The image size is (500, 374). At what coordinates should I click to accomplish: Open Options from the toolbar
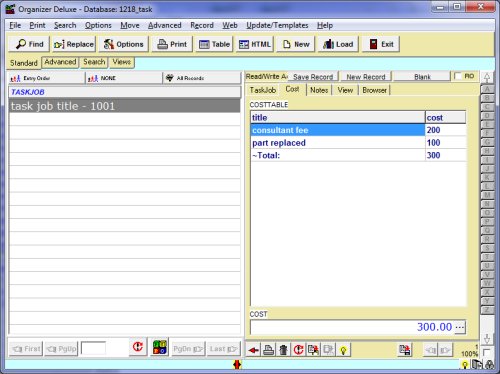pos(123,44)
